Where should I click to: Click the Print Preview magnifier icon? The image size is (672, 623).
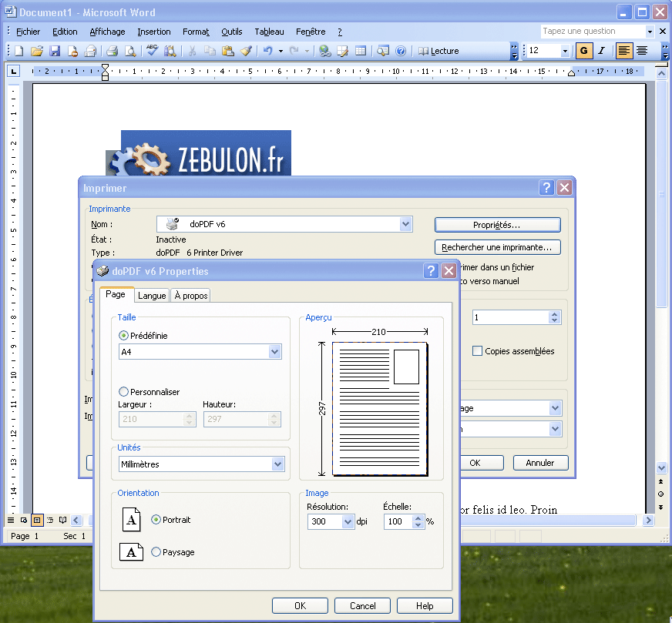pos(130,51)
